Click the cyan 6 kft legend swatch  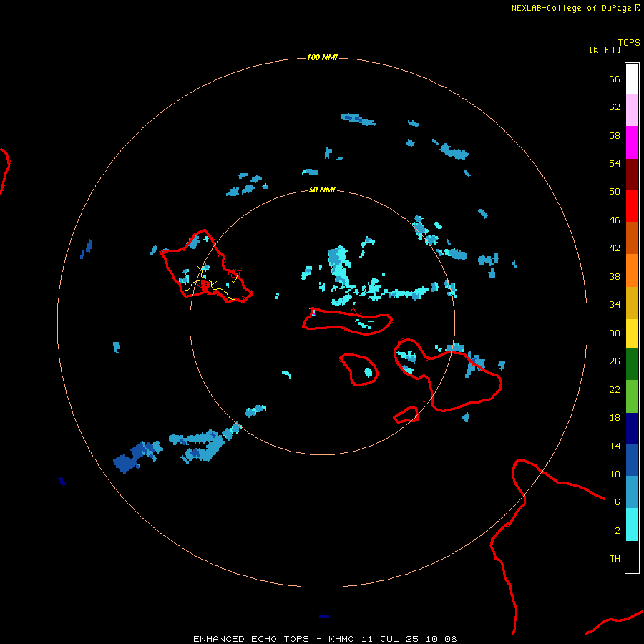coord(632,525)
